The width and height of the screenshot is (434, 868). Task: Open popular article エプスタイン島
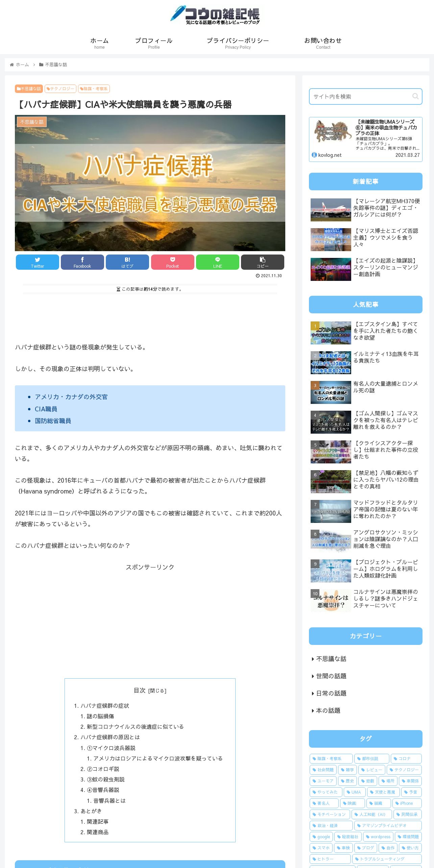pyautogui.click(x=366, y=333)
